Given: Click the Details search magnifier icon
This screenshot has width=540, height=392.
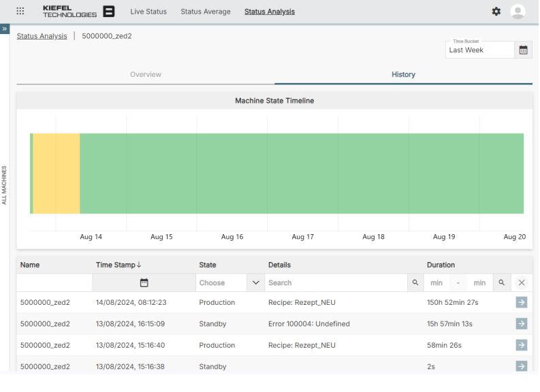Looking at the screenshot, I should click(x=415, y=282).
